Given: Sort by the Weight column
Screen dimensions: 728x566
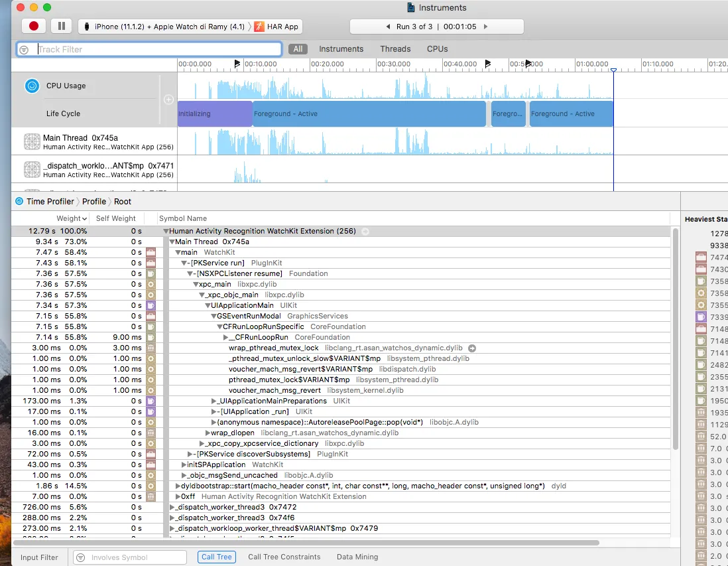Looking at the screenshot, I should tap(71, 218).
